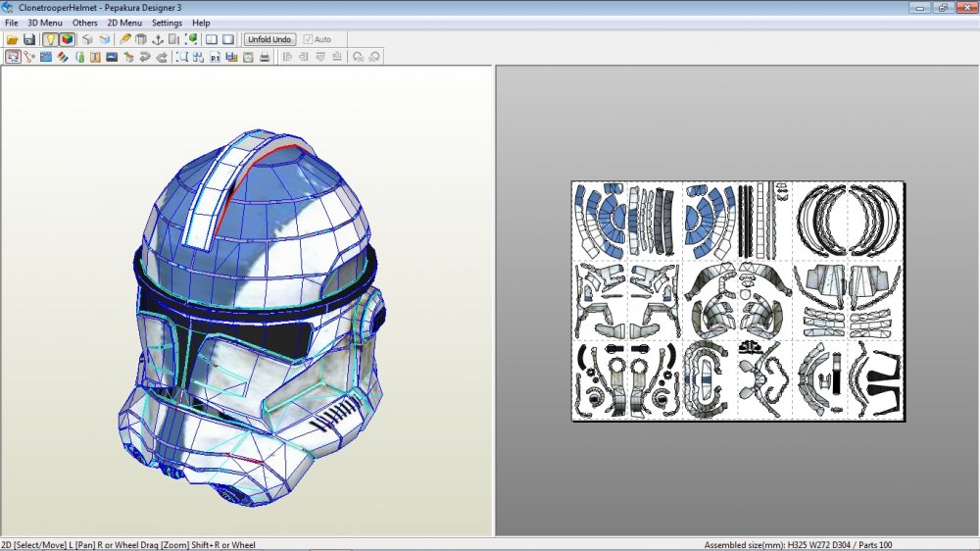Click the insert image tool icon
980x551 pixels.
tap(112, 57)
